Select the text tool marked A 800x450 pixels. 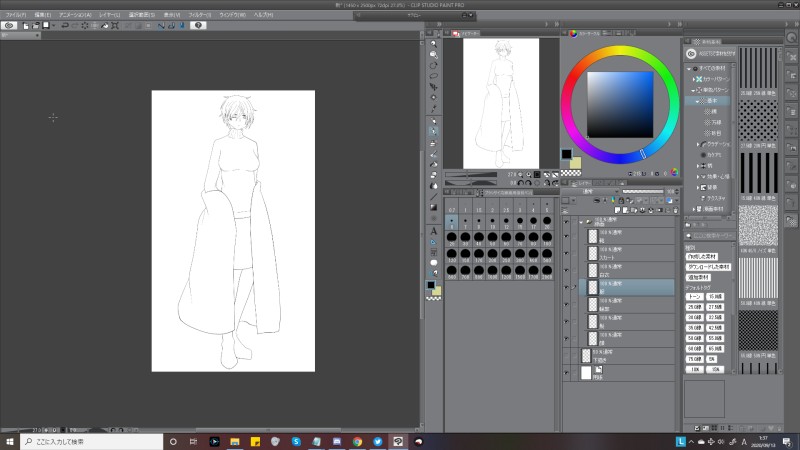tap(434, 230)
